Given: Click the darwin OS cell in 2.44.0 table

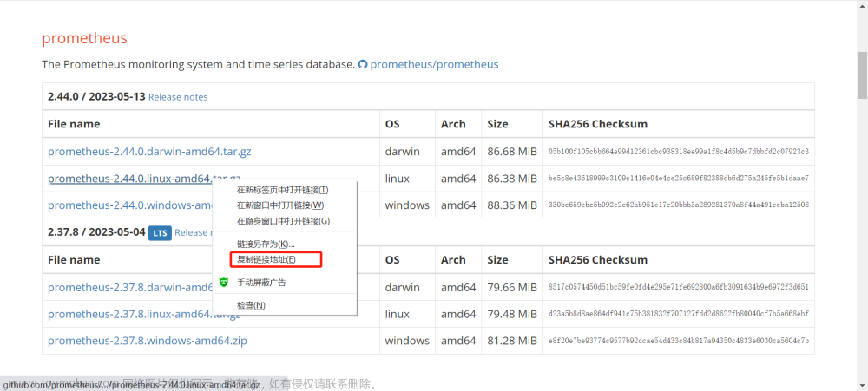Looking at the screenshot, I should [401, 152].
